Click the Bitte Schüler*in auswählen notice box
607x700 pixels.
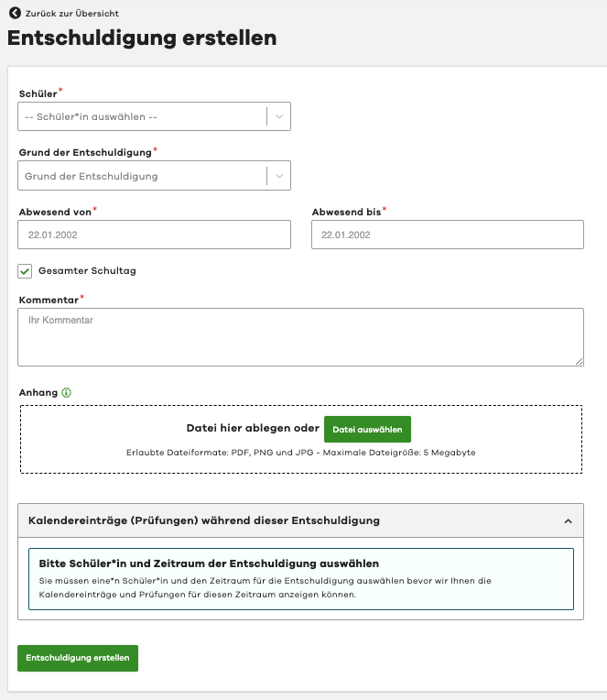point(300,579)
